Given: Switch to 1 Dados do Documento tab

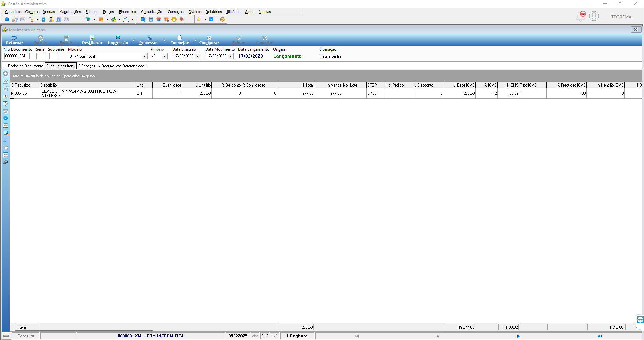Looking at the screenshot, I should coord(24,66).
